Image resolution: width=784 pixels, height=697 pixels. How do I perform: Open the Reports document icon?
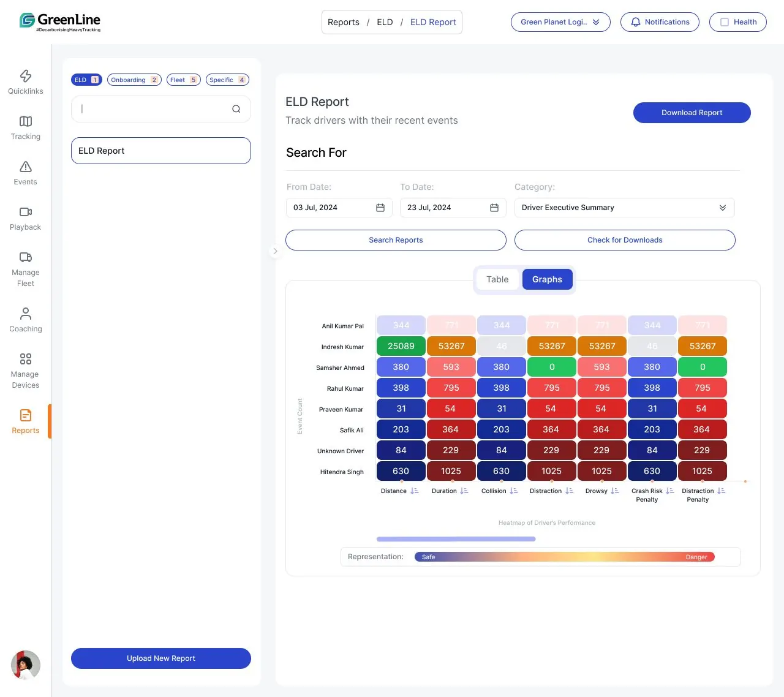click(x=26, y=415)
